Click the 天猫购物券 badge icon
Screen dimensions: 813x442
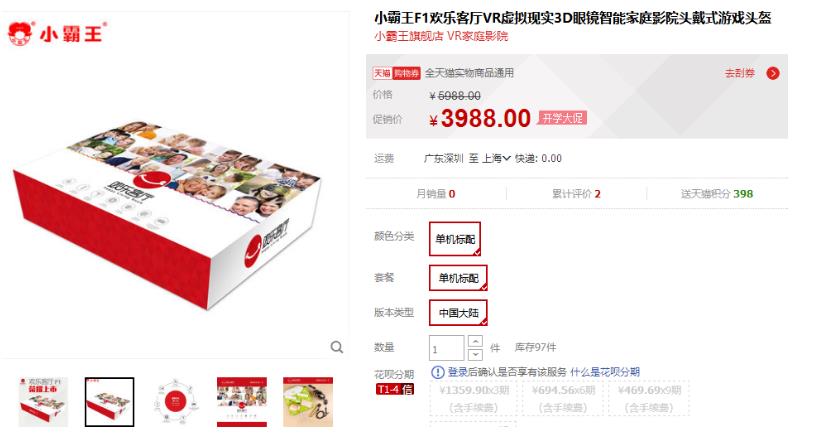tap(396, 73)
